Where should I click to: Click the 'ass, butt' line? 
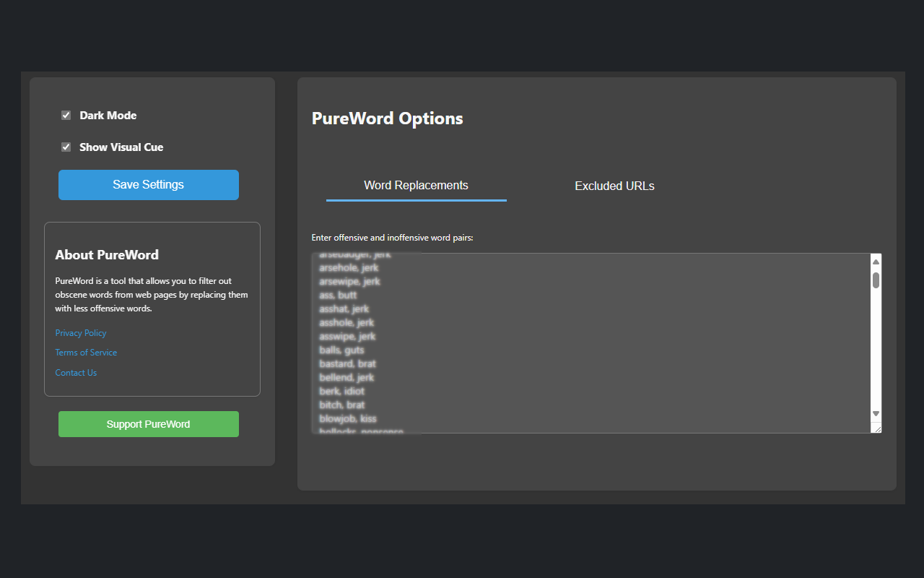(x=338, y=295)
